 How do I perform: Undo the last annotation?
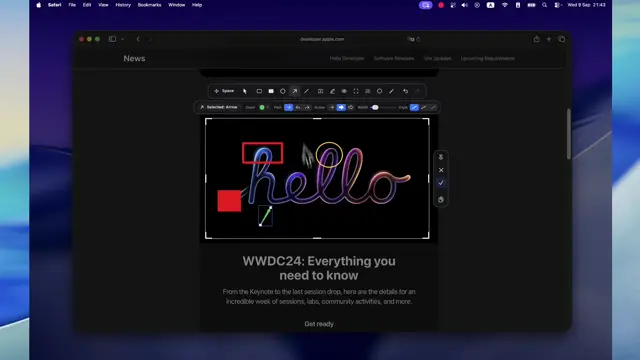(x=405, y=91)
